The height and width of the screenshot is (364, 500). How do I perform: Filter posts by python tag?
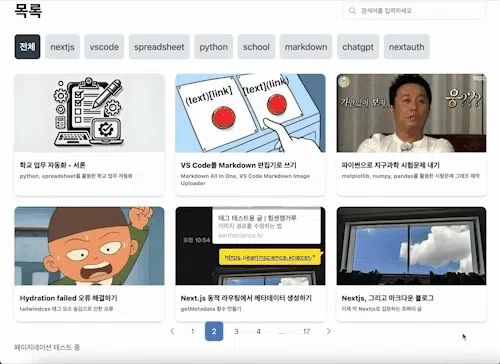coord(214,47)
